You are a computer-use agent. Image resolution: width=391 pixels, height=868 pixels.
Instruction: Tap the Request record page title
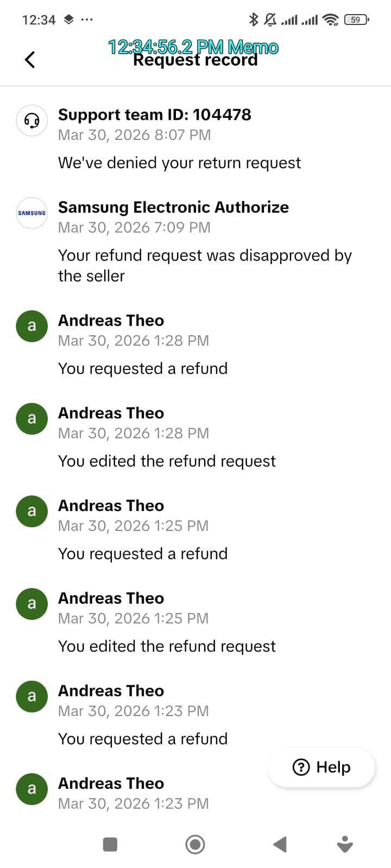pos(195,60)
